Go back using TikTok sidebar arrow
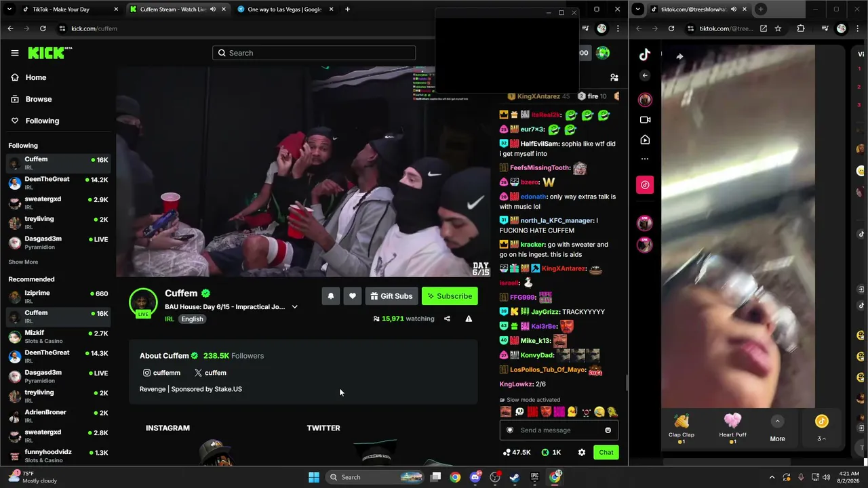 (x=645, y=75)
